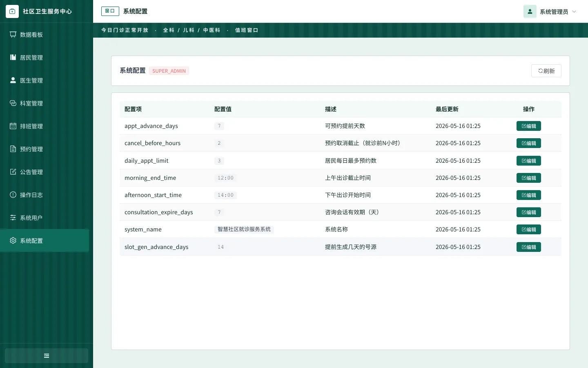This screenshot has width=588, height=368.
Task: Click the SUPER_ADMIN tag
Action: click(x=169, y=71)
